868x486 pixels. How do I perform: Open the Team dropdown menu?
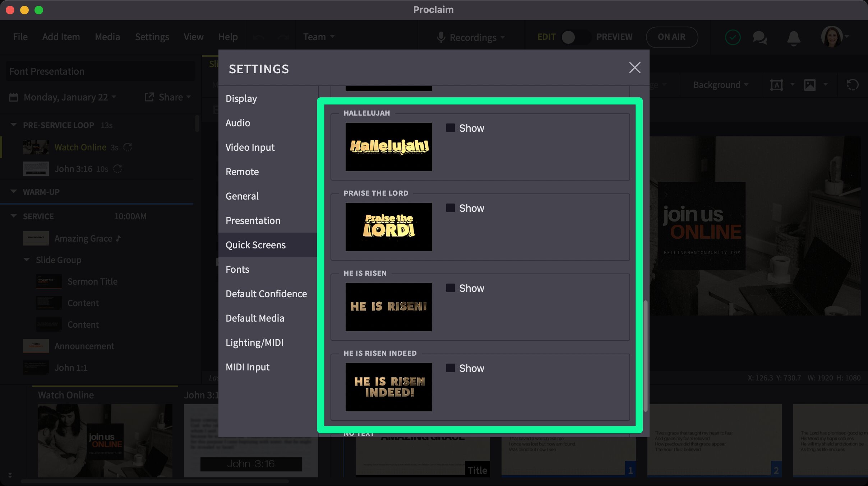pyautogui.click(x=318, y=37)
